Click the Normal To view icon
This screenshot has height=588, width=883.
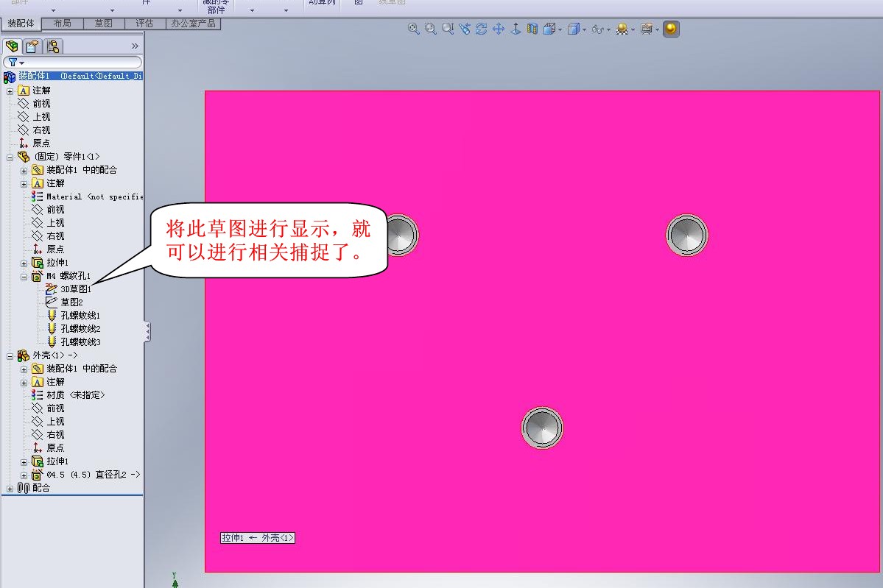516,29
